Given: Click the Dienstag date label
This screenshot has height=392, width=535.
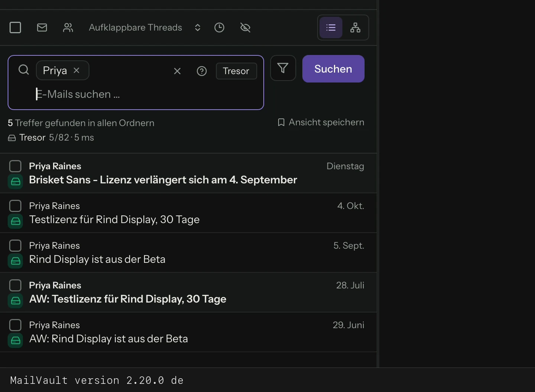Looking at the screenshot, I should [x=345, y=166].
